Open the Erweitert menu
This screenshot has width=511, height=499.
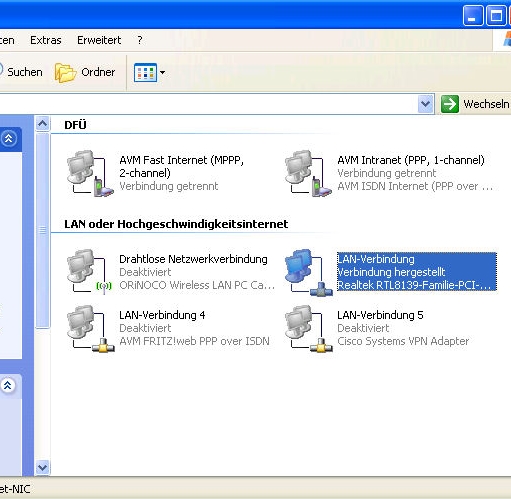point(99,40)
